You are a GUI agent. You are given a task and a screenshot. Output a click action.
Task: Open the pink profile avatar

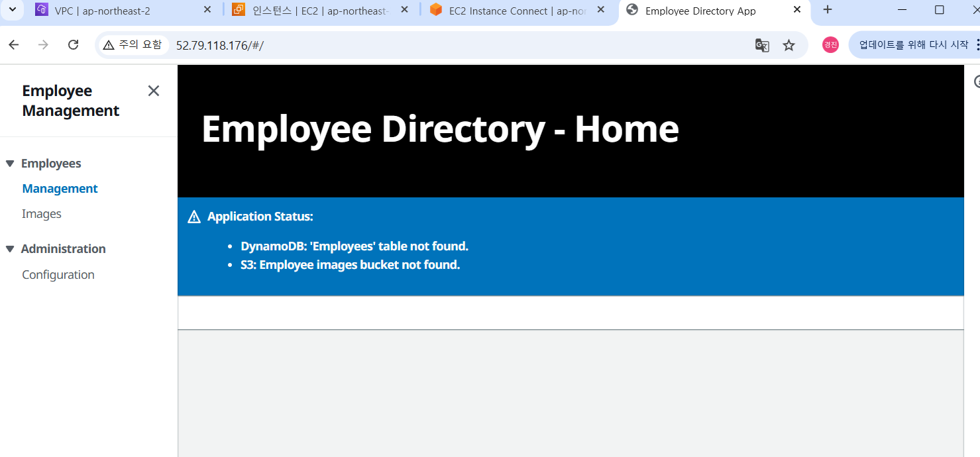pyautogui.click(x=830, y=45)
